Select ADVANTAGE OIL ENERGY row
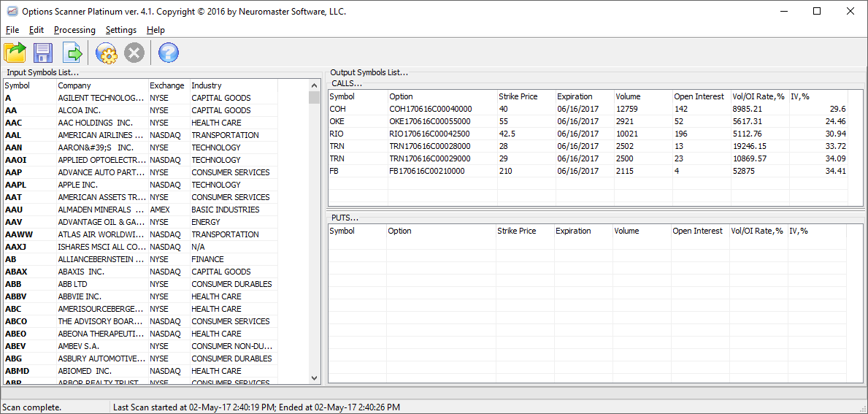Viewport: 868px width, 414px height. point(141,222)
